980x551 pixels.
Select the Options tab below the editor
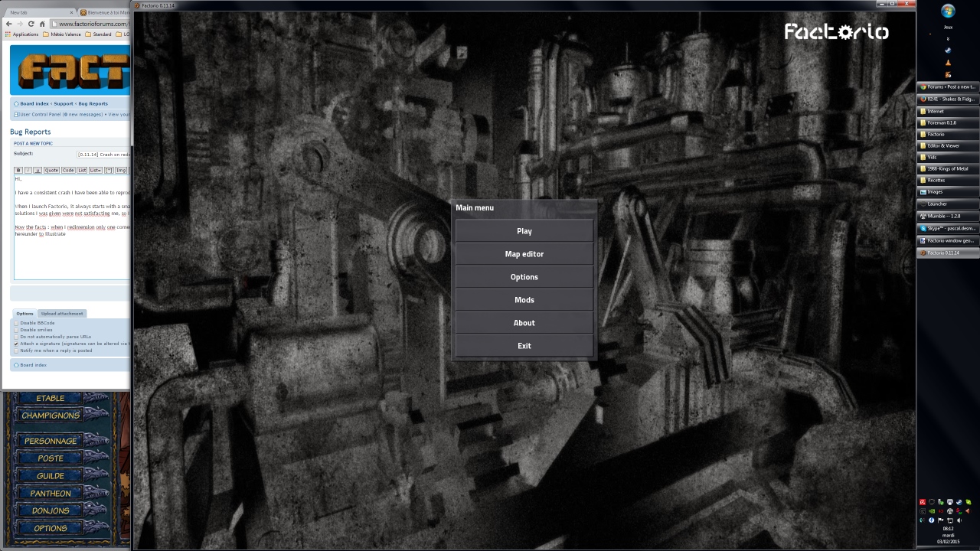[x=25, y=313]
